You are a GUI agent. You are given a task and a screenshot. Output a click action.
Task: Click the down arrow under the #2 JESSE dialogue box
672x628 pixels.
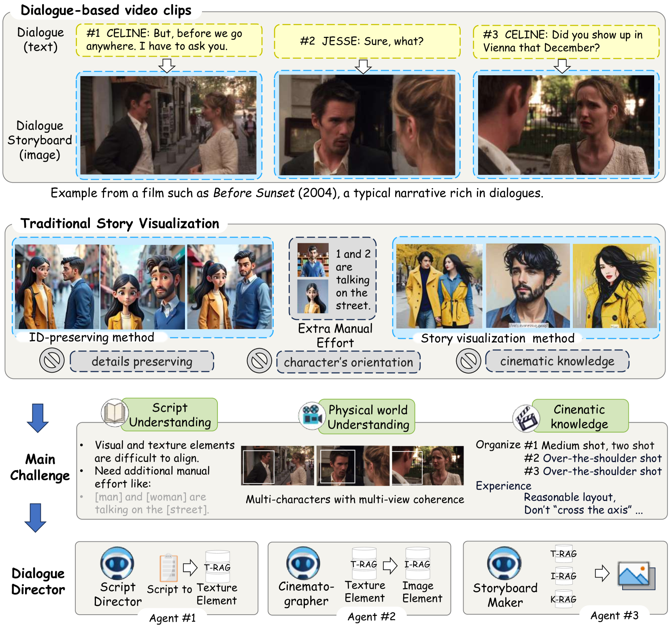pos(364,66)
